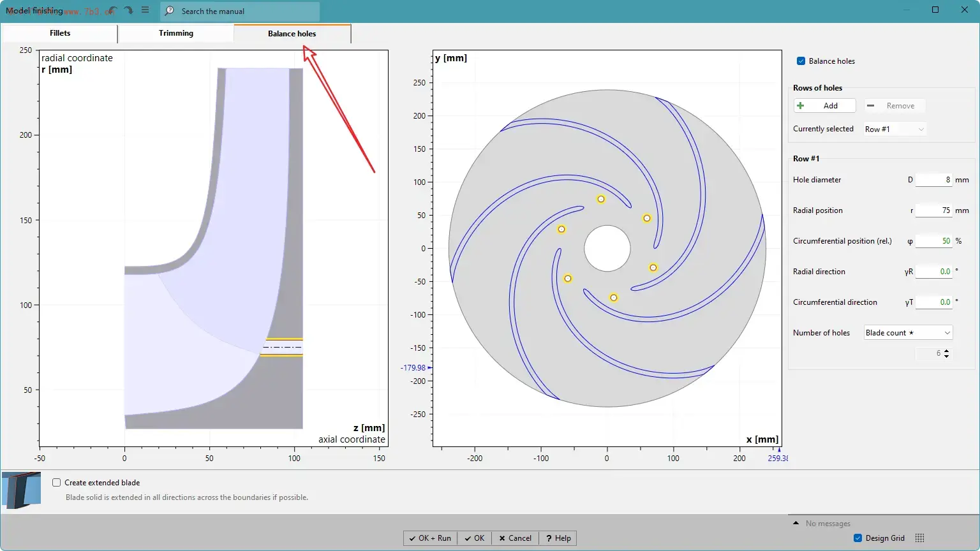Open the Number of holes dropdown

click(909, 333)
